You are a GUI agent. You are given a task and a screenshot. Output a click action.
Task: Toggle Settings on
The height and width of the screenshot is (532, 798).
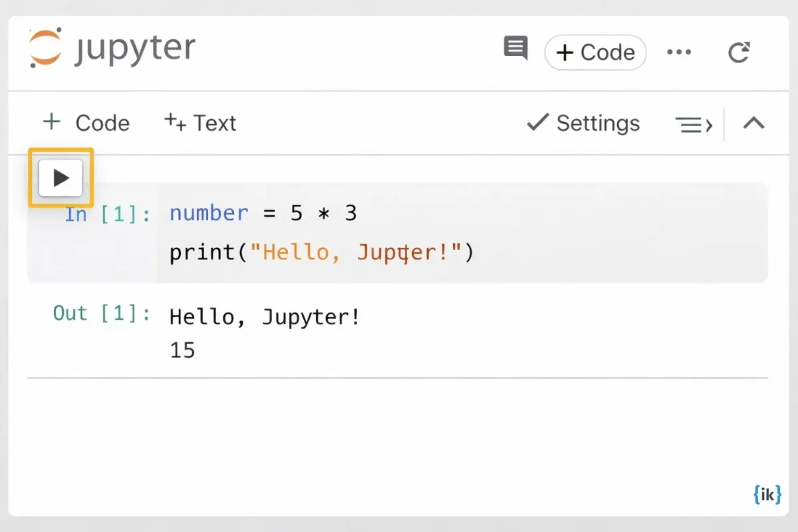click(x=582, y=123)
